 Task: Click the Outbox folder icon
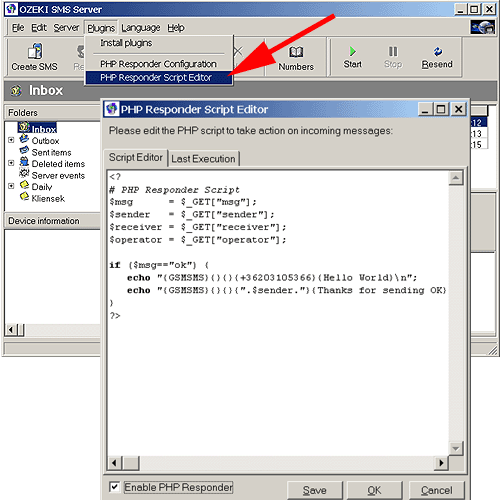[x=24, y=139]
